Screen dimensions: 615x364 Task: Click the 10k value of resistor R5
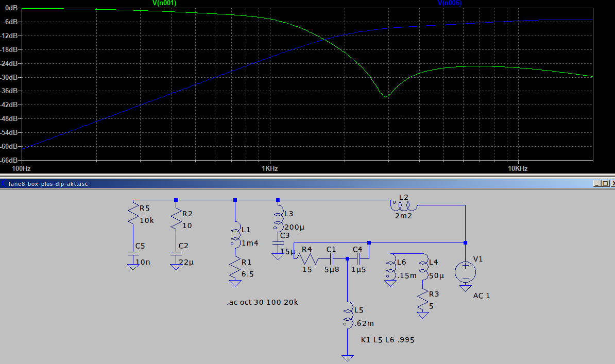coord(147,220)
